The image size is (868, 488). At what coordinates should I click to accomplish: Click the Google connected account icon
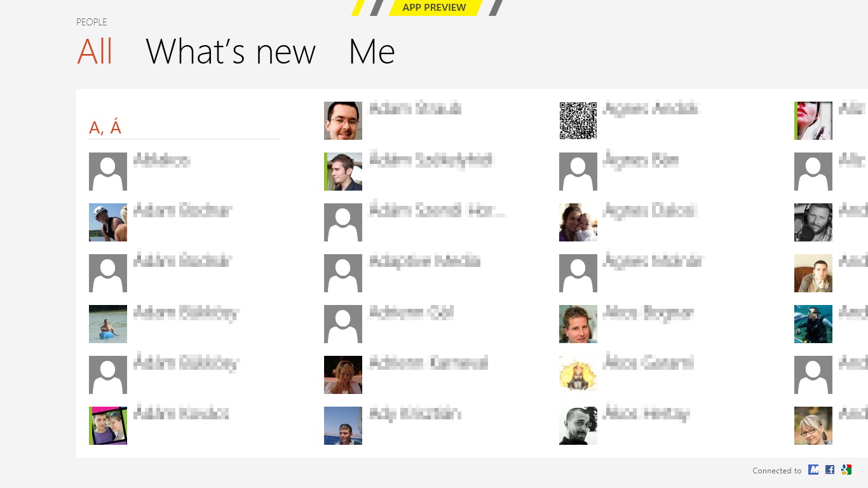tap(846, 470)
